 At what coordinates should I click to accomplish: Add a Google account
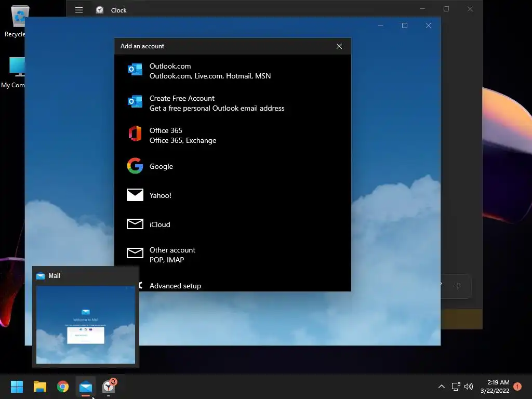pyautogui.click(x=233, y=166)
